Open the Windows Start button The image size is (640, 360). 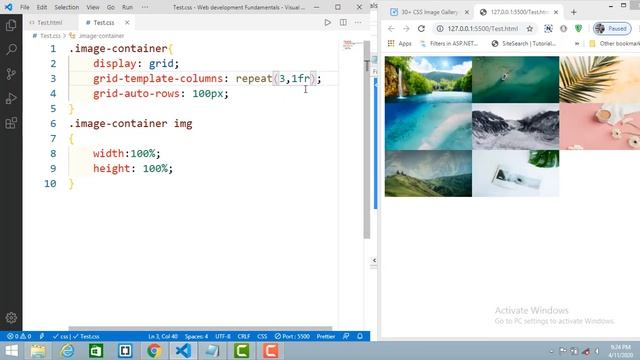click(x=12, y=351)
